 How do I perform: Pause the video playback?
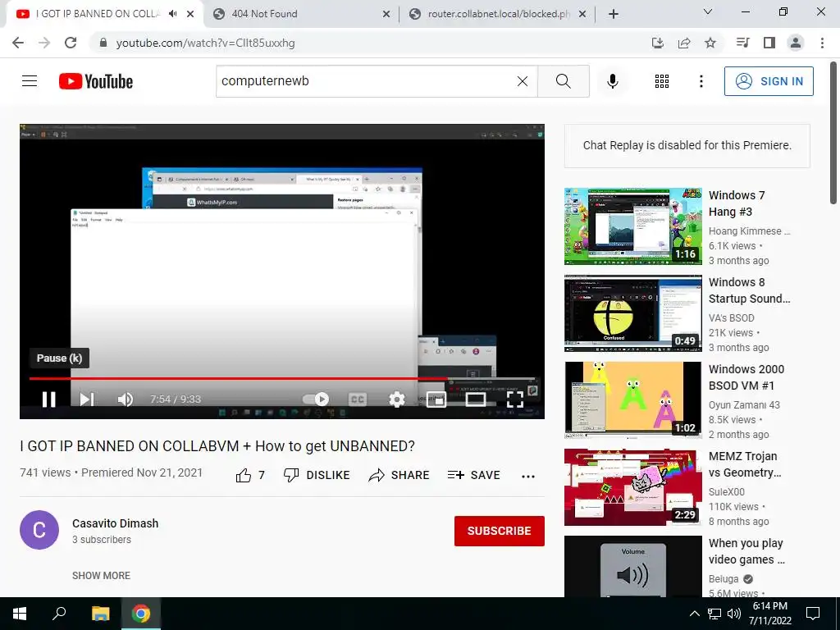click(48, 399)
